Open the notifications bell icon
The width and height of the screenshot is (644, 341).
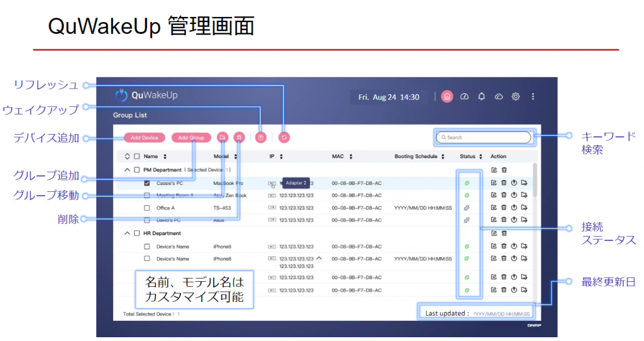coord(482,97)
